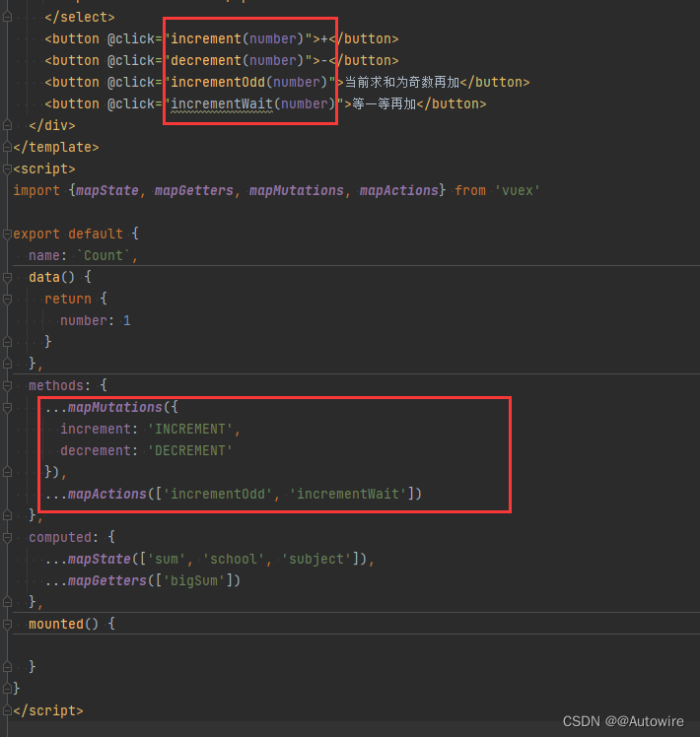The height and width of the screenshot is (737, 700).
Task: Select mapActions in the import statement
Action: click(x=399, y=190)
